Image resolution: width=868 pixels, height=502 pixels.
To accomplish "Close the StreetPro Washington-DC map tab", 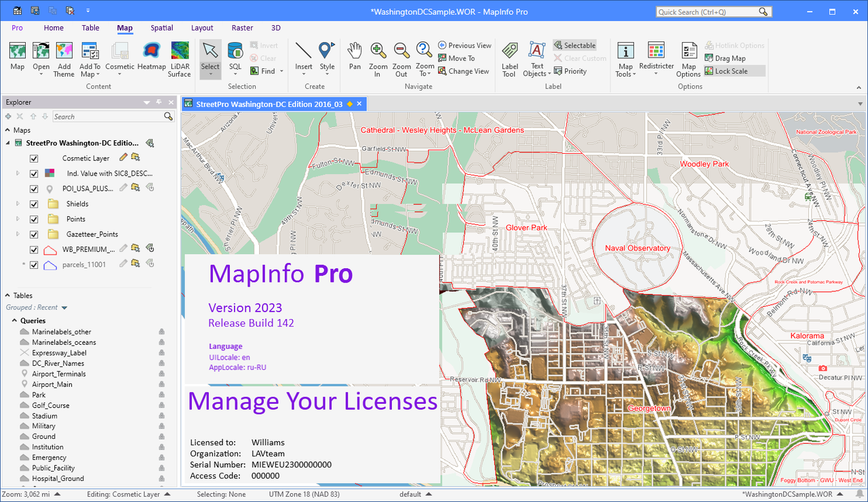I will click(360, 104).
